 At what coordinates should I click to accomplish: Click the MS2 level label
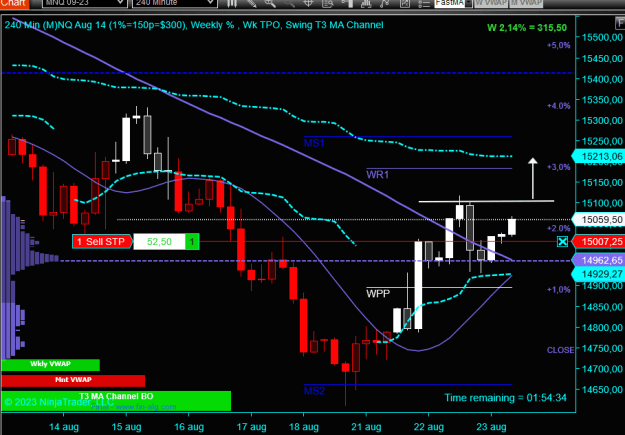point(314,391)
